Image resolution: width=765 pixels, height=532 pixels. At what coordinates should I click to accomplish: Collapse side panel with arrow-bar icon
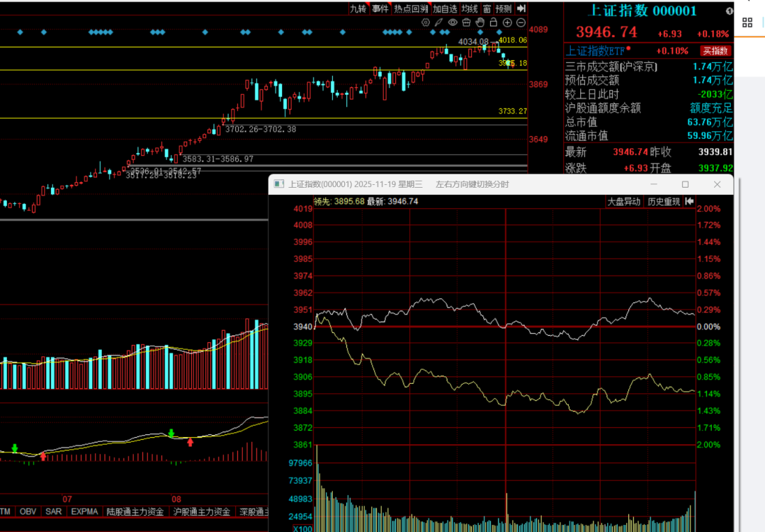tap(521, 9)
